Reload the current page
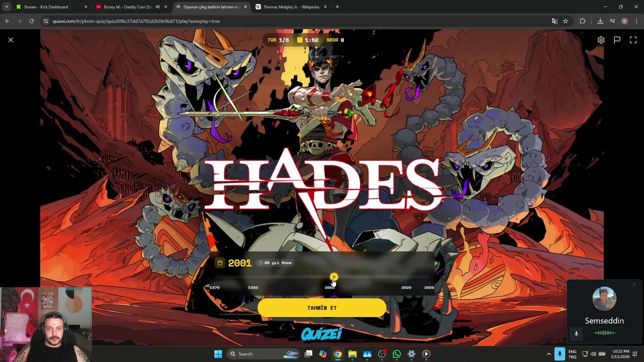This screenshot has height=362, width=644. [31, 21]
